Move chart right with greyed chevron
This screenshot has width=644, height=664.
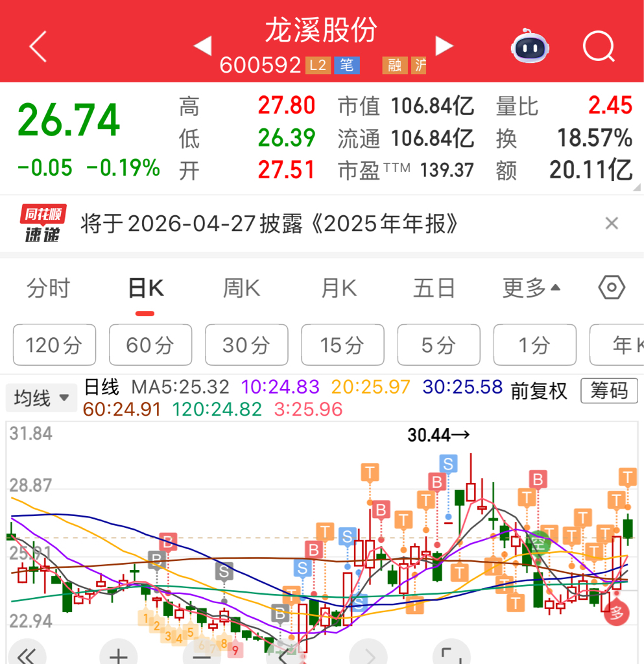[x=369, y=654]
